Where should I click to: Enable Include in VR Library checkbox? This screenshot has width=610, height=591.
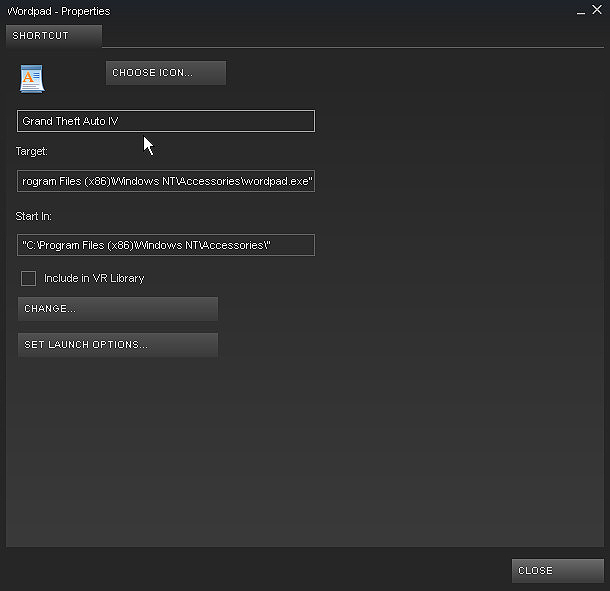[x=28, y=279]
